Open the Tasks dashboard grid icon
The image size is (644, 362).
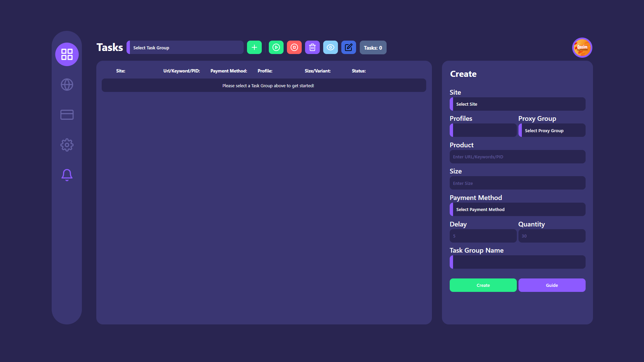(x=67, y=54)
